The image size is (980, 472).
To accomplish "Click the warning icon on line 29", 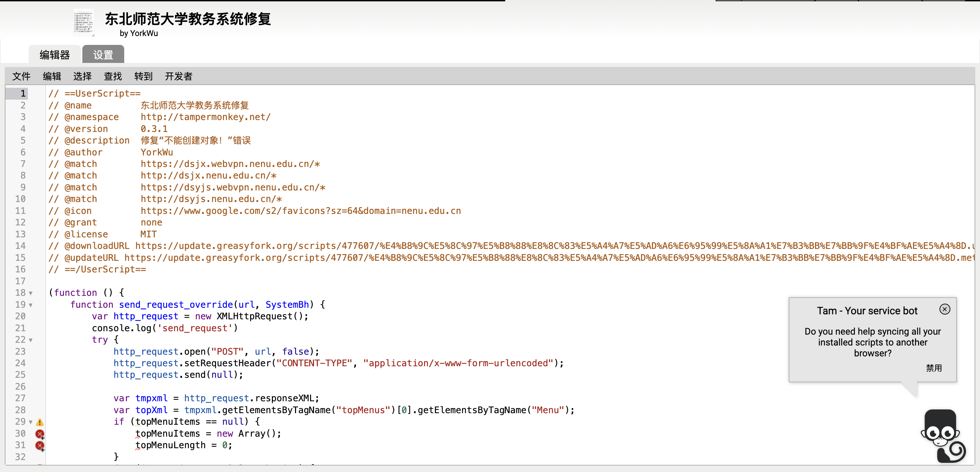I will 39,422.
